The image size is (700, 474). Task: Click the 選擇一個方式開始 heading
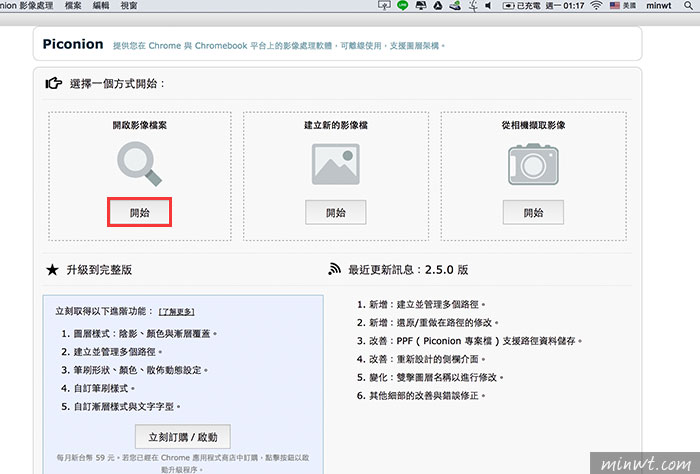pos(117,84)
